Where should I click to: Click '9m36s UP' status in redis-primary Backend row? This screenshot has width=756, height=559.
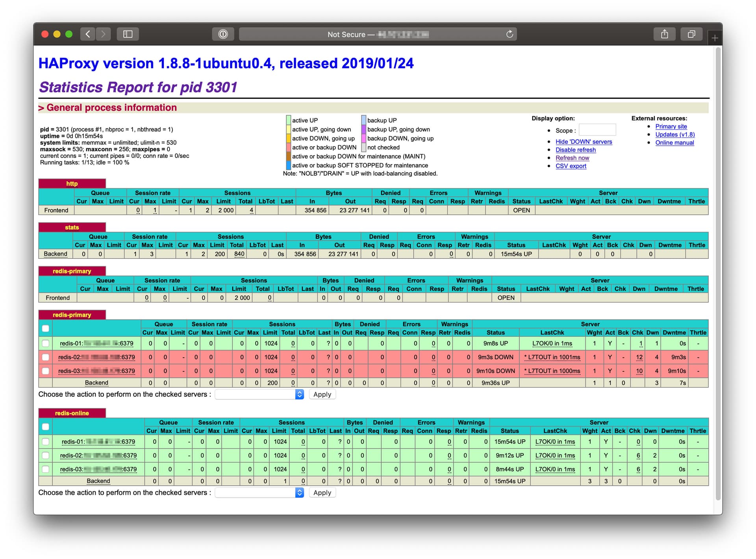(495, 383)
